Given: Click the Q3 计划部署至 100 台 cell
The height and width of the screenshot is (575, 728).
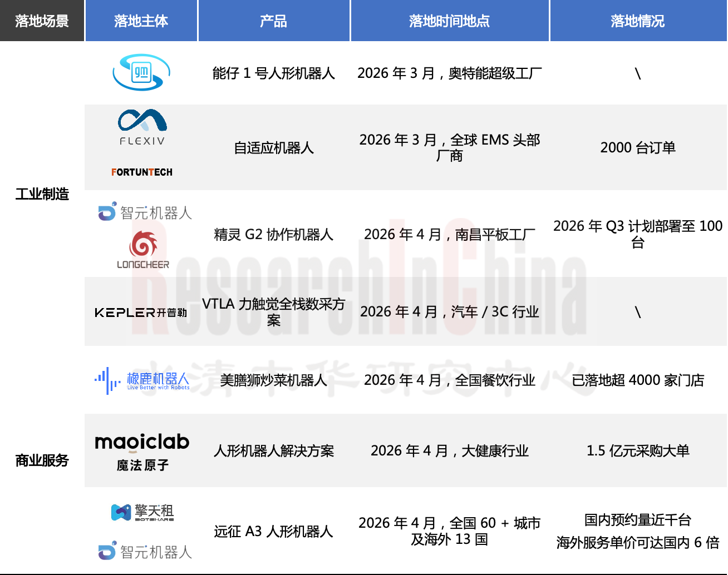Looking at the screenshot, I should pos(638,234).
